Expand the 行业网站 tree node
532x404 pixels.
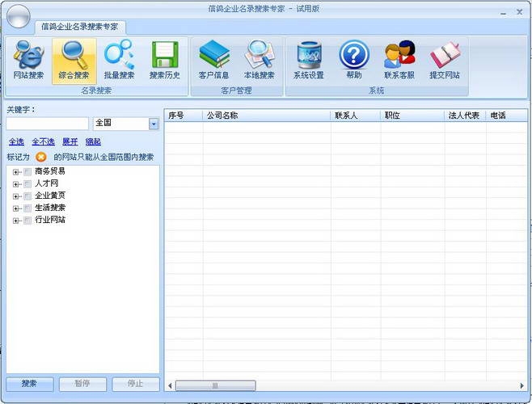pyautogui.click(x=15, y=221)
